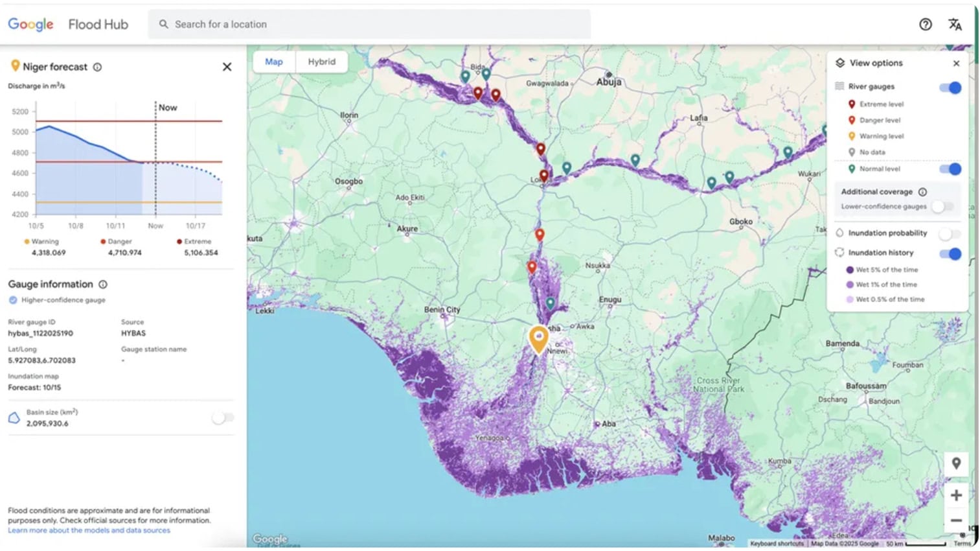980x551 pixels.
Task: Click Wet 1% of the time swatch
Action: [x=850, y=285]
